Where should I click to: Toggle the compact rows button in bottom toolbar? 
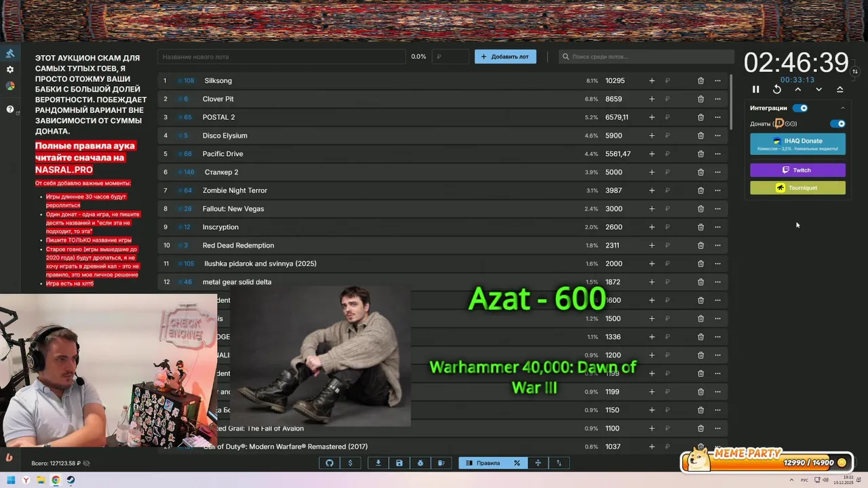[x=538, y=463]
